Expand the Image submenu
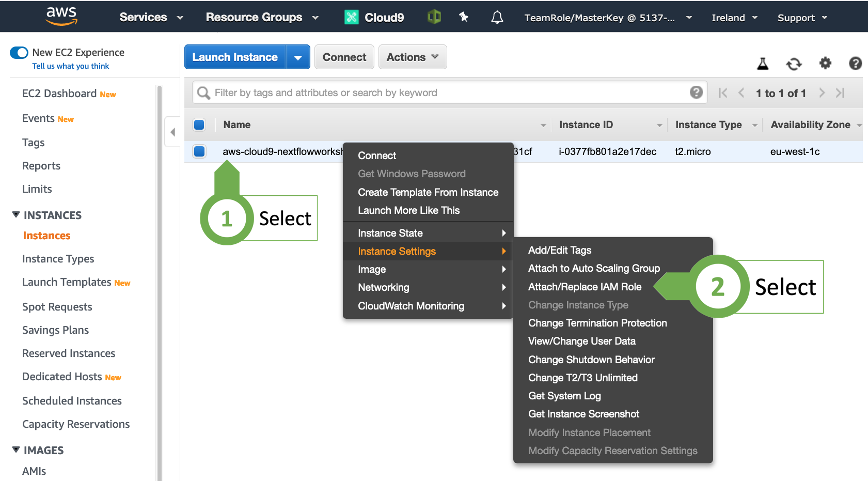868x481 pixels. click(x=428, y=269)
